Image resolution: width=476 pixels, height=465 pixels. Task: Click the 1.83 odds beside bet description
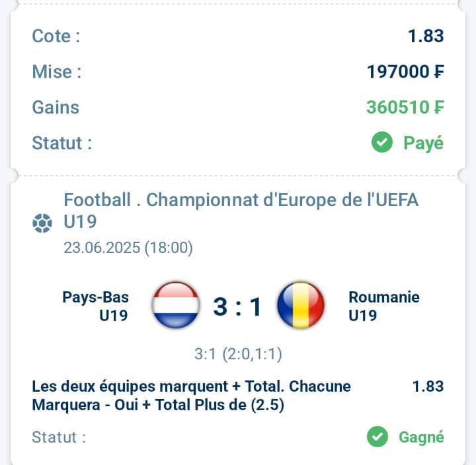click(428, 386)
